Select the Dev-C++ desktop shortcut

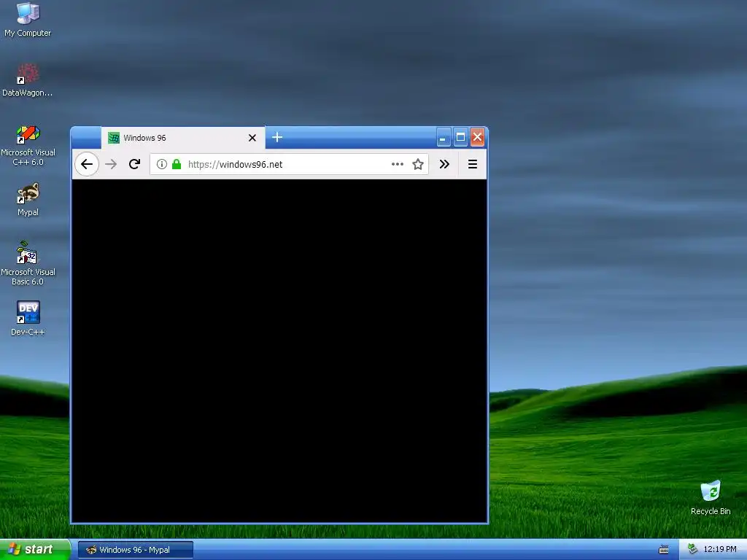tap(28, 318)
